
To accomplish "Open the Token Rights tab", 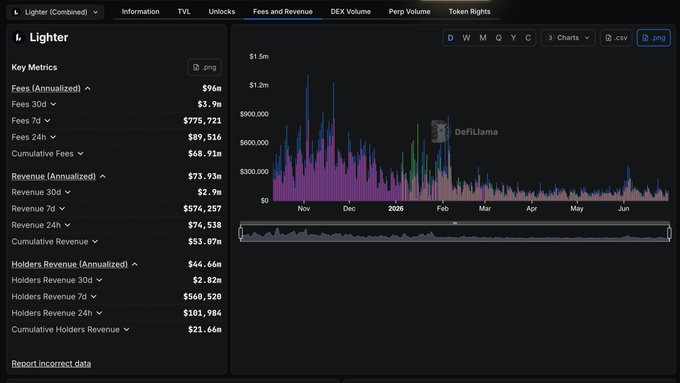I will coord(469,12).
